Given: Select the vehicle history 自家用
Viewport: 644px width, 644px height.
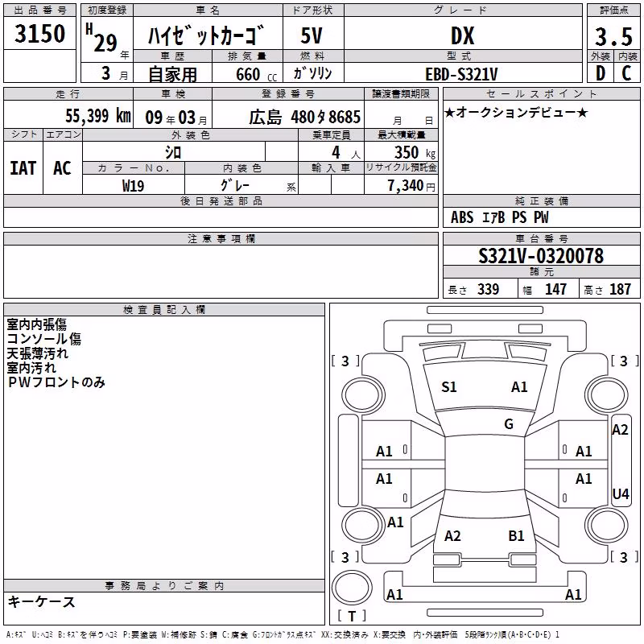Looking at the screenshot, I should [x=172, y=74].
